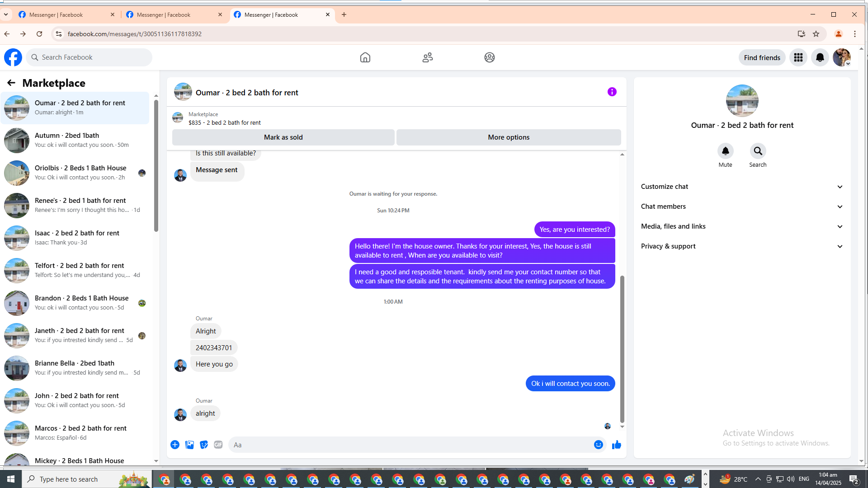This screenshot has width=868, height=488.
Task: Open more actions plus icon
Action: click(175, 445)
